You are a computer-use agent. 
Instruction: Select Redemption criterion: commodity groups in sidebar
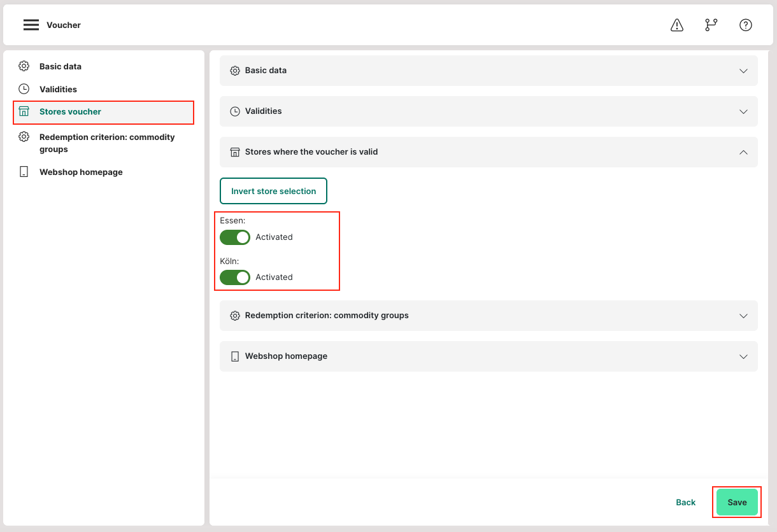click(x=106, y=143)
